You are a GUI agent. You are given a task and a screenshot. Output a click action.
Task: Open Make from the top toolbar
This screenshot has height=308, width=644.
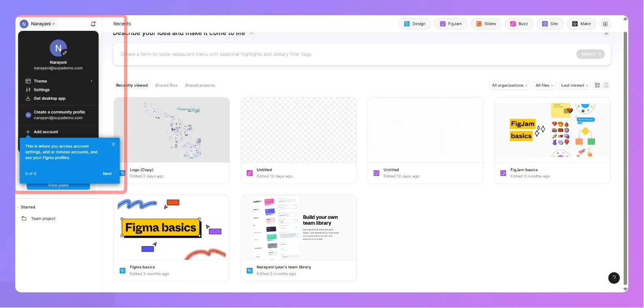[x=581, y=24]
